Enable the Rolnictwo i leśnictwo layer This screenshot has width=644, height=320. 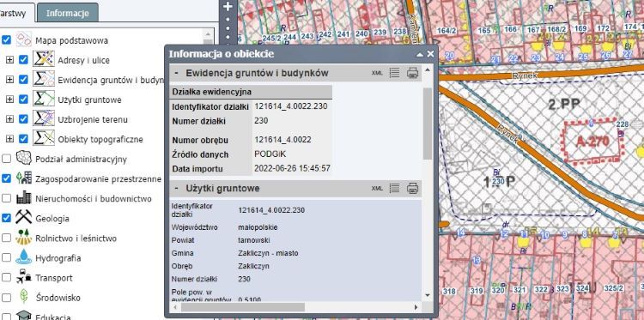(6, 238)
